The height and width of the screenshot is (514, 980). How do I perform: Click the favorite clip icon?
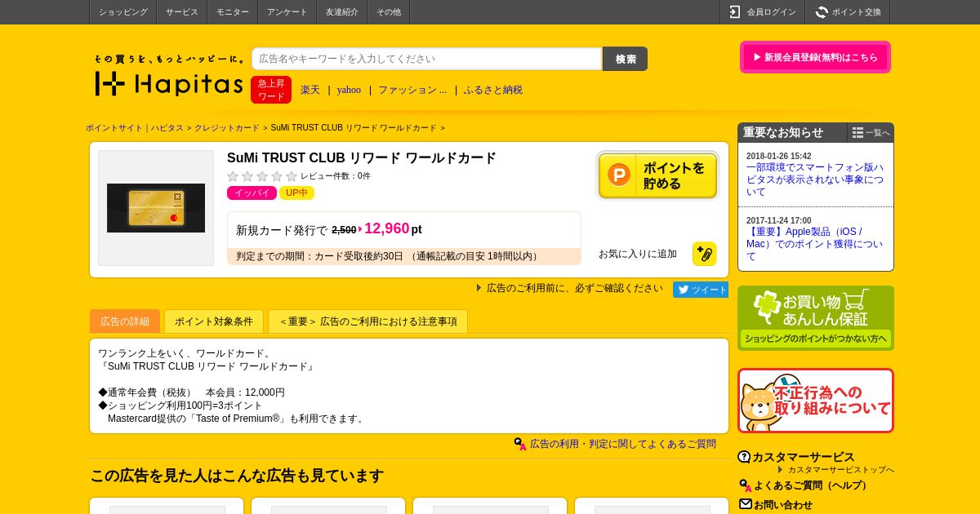tap(704, 254)
